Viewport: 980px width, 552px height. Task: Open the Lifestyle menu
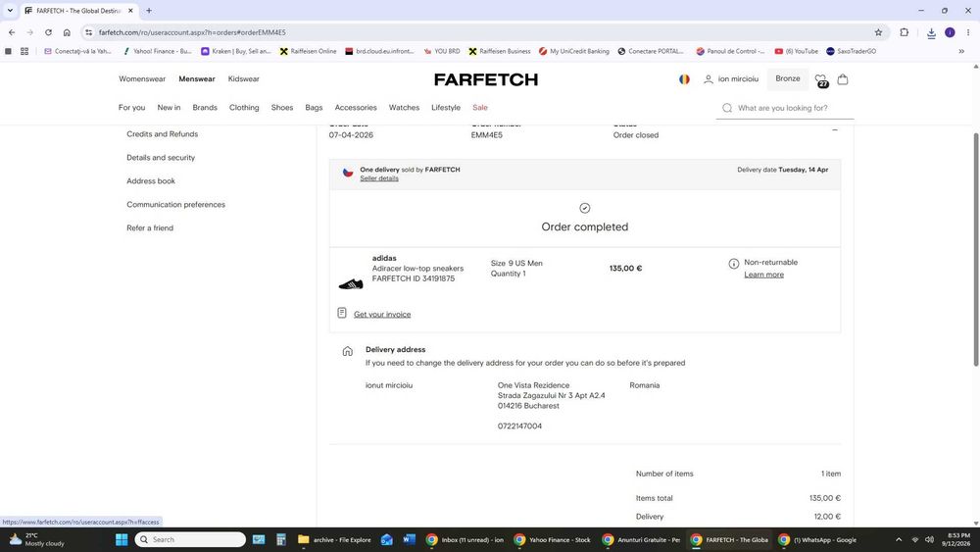(446, 108)
